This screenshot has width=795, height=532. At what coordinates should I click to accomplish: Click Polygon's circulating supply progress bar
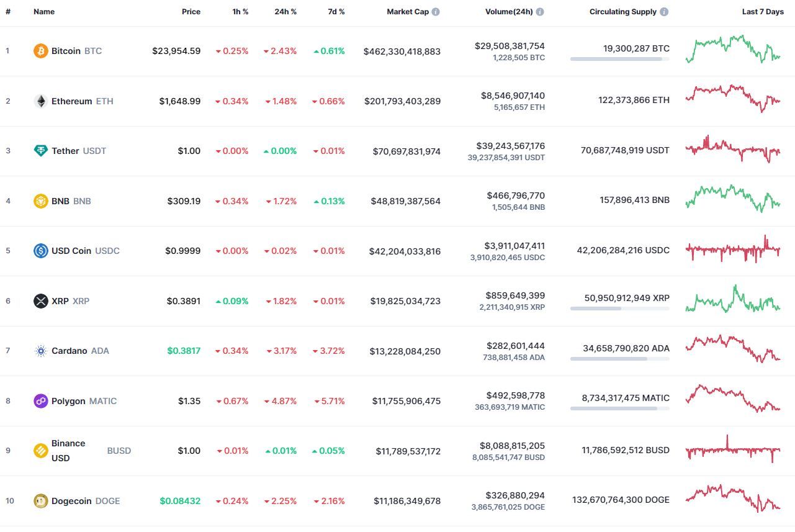[620, 408]
